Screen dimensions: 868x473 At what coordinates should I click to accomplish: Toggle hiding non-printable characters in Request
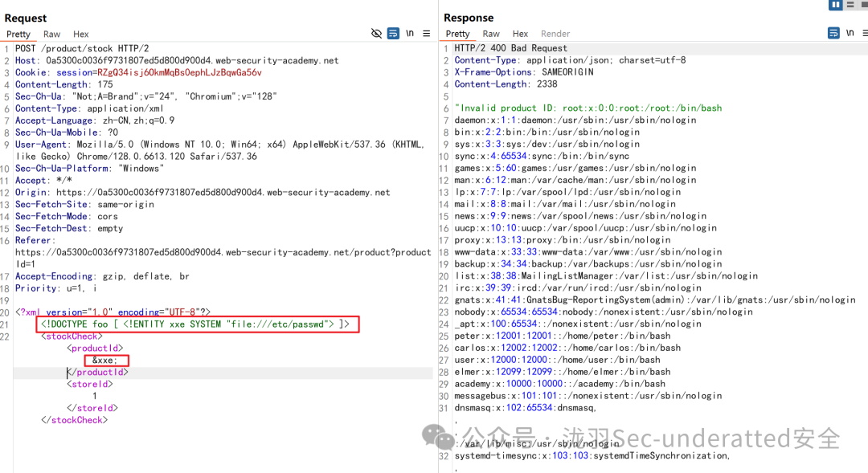point(376,33)
